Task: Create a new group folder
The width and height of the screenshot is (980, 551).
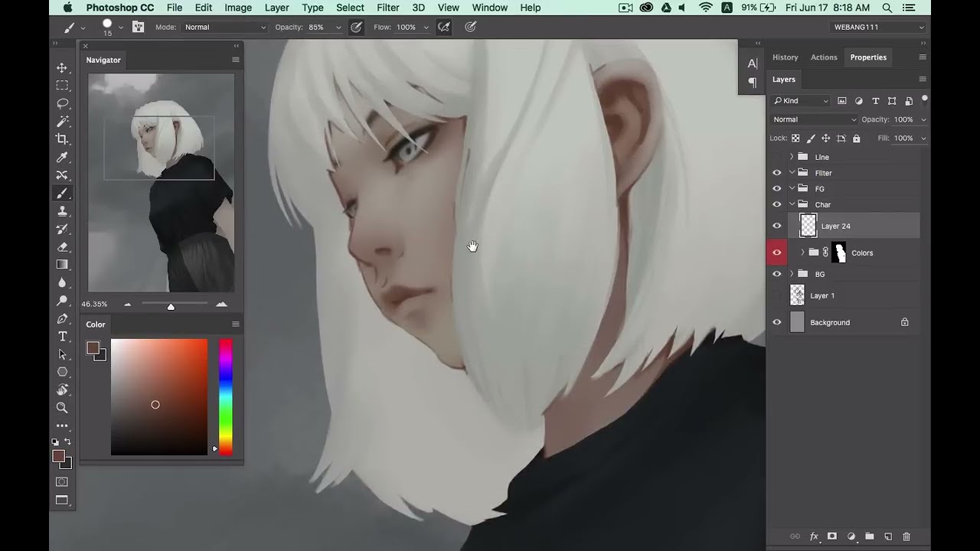Action: pyautogui.click(x=869, y=536)
